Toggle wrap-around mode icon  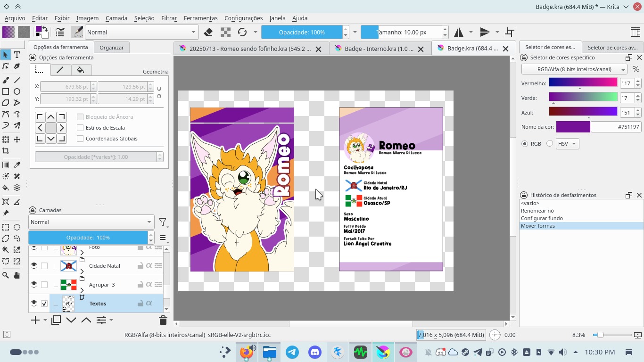[x=509, y=32]
